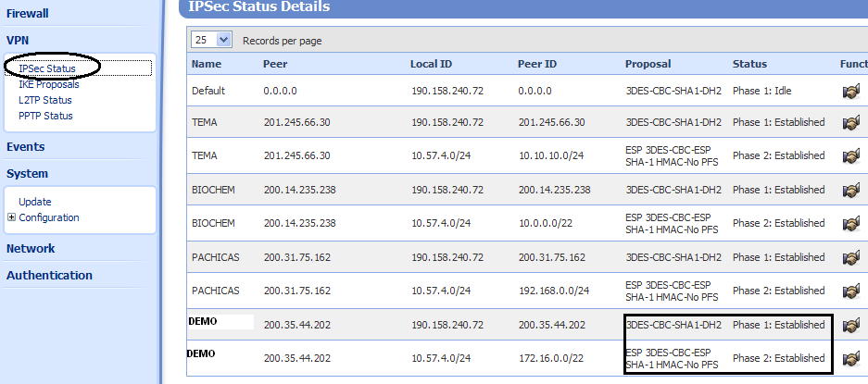Select the Network menu section
The image size is (868, 384).
(x=31, y=248)
